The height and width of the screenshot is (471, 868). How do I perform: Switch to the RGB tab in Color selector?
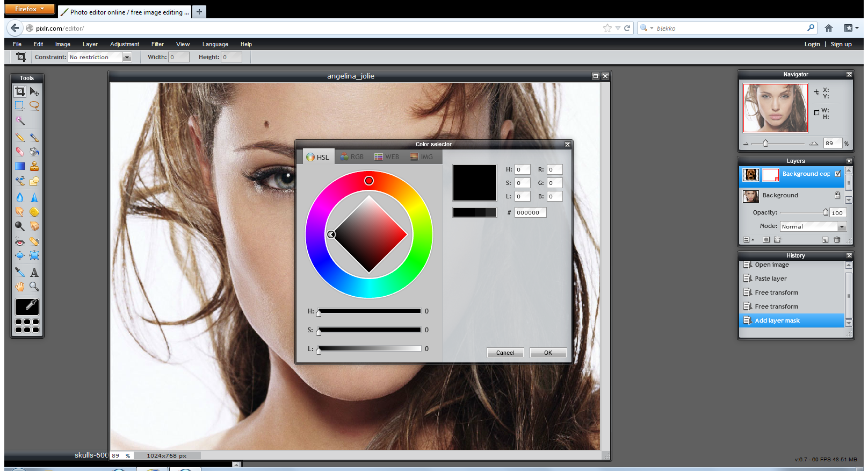point(352,157)
